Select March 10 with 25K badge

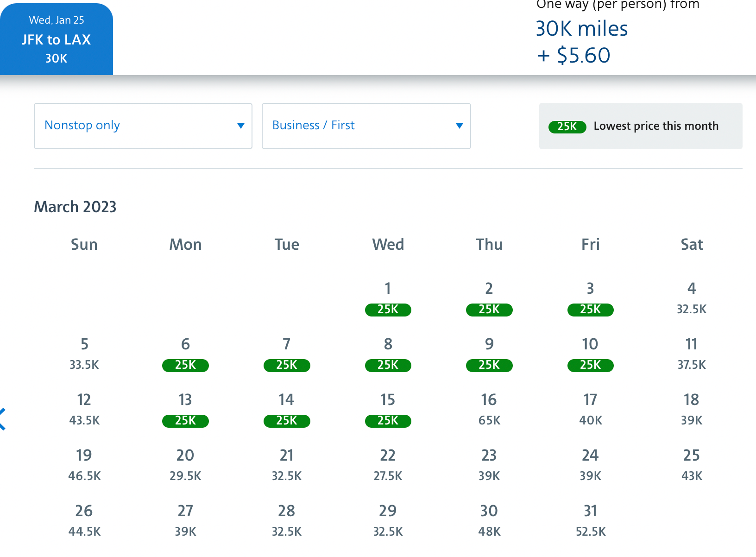590,354
